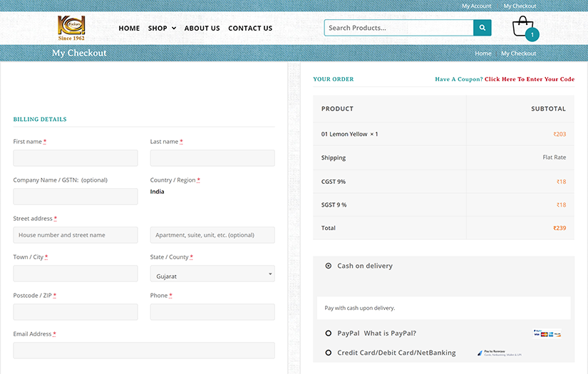The image size is (588, 374).
Task: Open the Contact Us page
Action: 250,28
